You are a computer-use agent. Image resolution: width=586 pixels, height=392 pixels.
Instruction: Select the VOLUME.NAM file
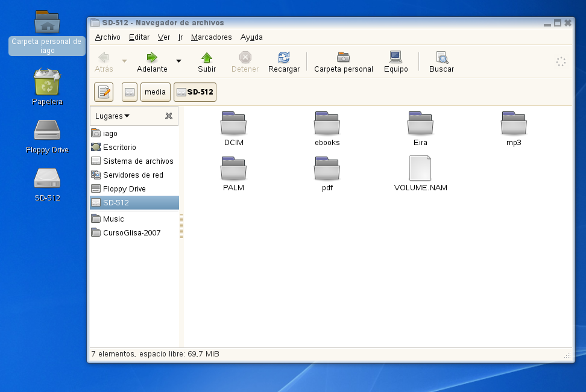click(420, 169)
